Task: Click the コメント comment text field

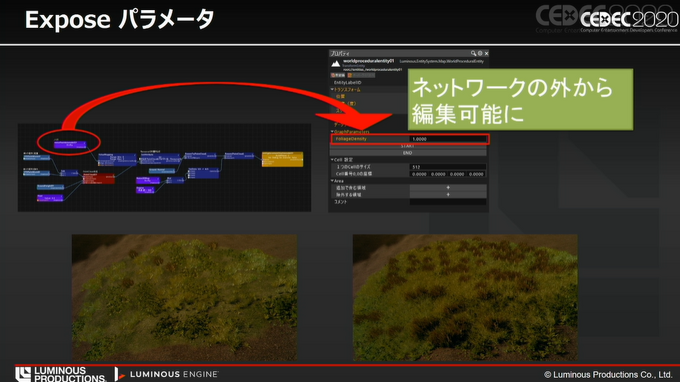Action: pos(448,202)
